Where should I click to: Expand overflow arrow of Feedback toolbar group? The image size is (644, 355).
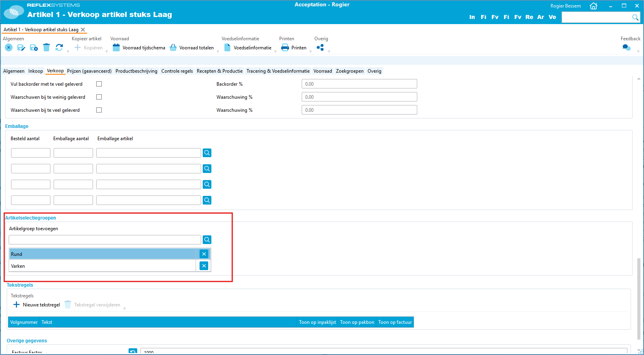pos(638,51)
